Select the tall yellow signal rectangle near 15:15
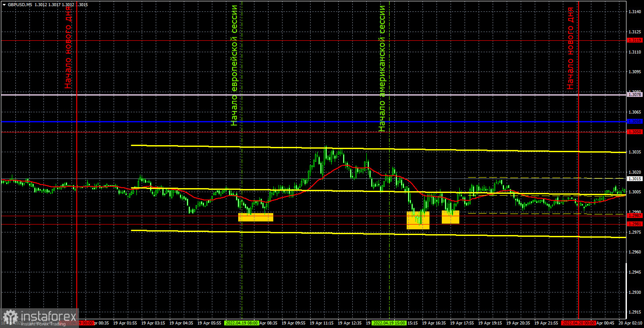The width and height of the screenshot is (644, 328). click(418, 220)
